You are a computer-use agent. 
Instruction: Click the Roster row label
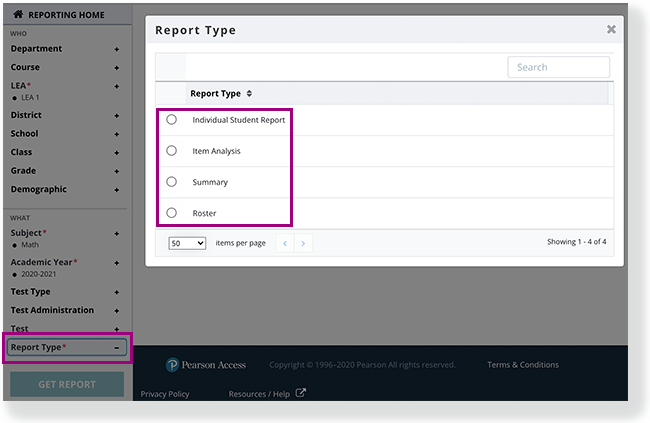tap(204, 213)
